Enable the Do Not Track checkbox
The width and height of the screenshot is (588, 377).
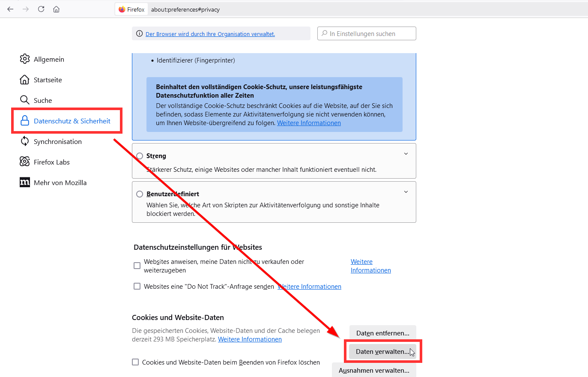point(137,286)
